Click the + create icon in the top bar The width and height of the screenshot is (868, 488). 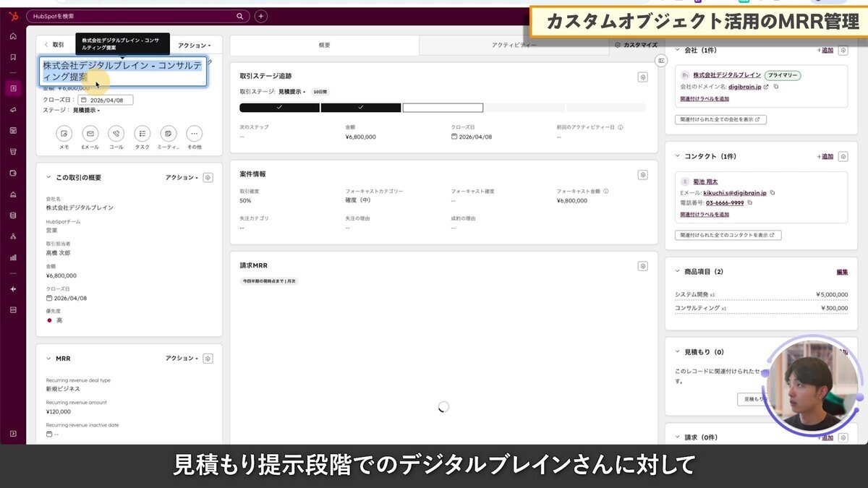(260, 15)
